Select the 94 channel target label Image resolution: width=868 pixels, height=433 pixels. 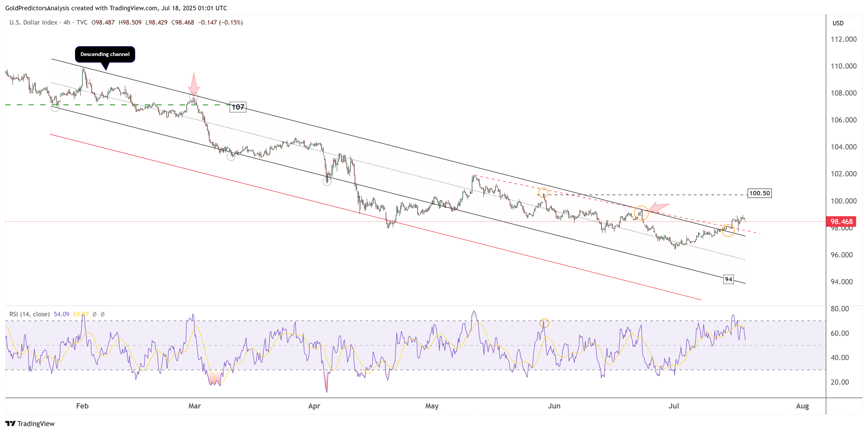[728, 279]
